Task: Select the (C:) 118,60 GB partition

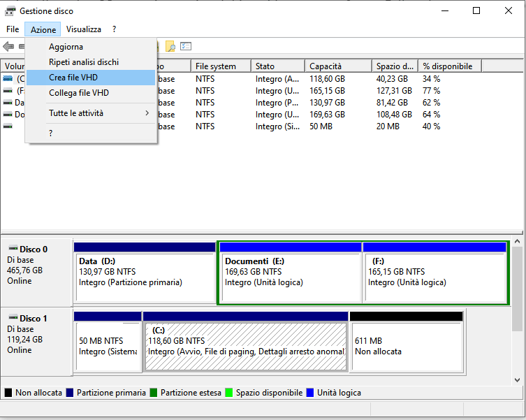Action: coord(246,342)
